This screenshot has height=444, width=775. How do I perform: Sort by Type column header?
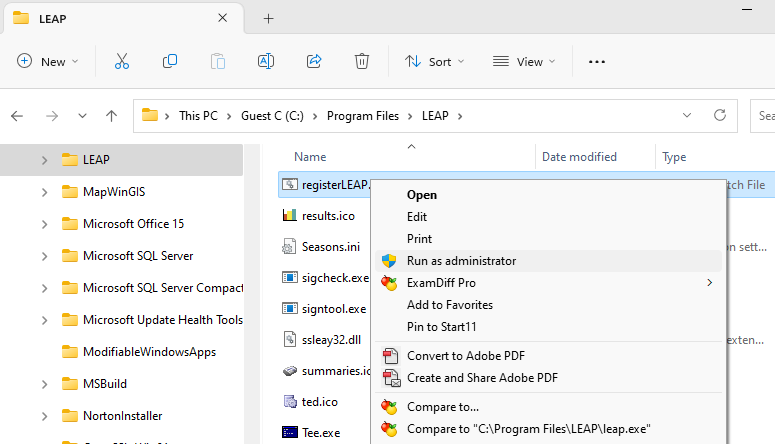[x=674, y=157]
